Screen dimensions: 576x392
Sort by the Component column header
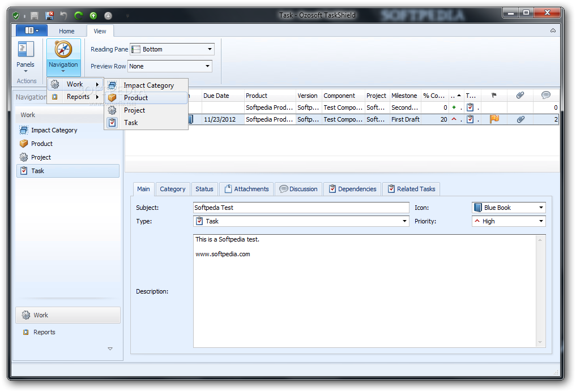343,96
